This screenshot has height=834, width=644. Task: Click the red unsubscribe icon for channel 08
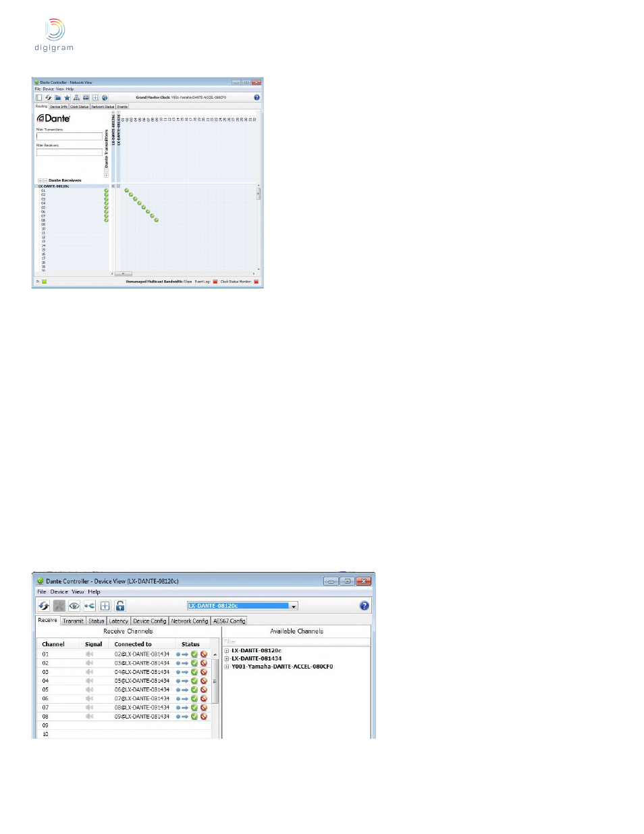click(x=204, y=716)
